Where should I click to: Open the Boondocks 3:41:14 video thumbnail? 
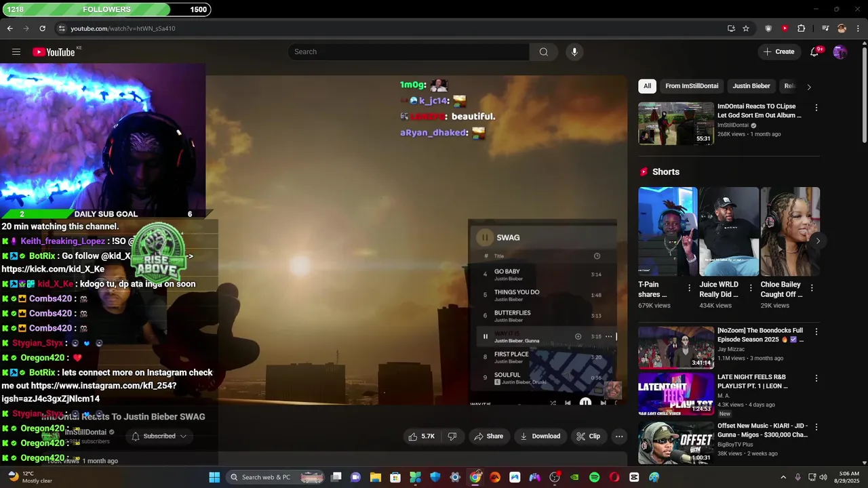tap(676, 348)
